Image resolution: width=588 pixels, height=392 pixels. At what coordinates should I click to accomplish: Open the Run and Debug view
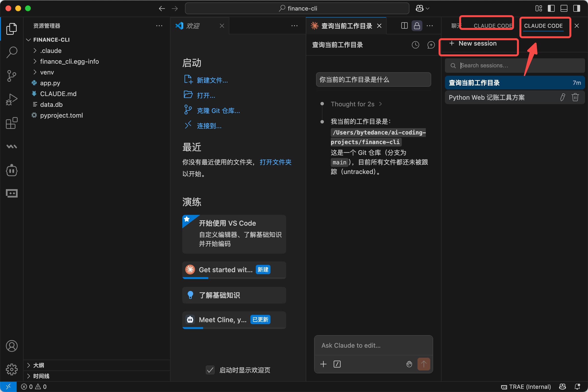point(12,99)
